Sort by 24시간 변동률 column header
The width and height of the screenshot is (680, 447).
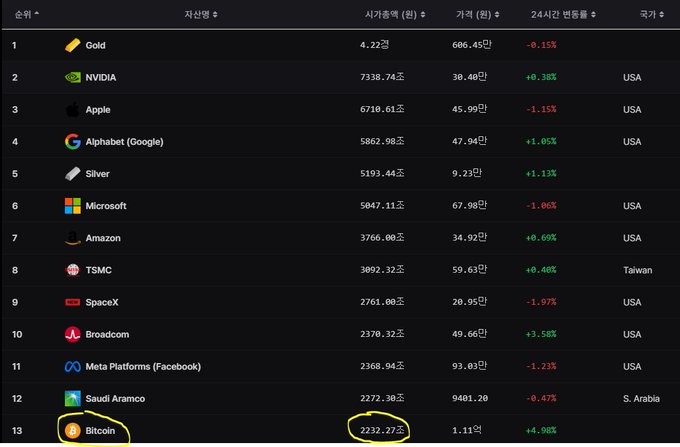(563, 14)
